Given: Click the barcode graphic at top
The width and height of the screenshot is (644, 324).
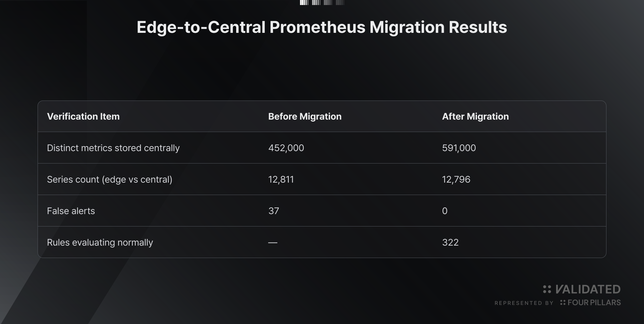Looking at the screenshot, I should point(322,3).
